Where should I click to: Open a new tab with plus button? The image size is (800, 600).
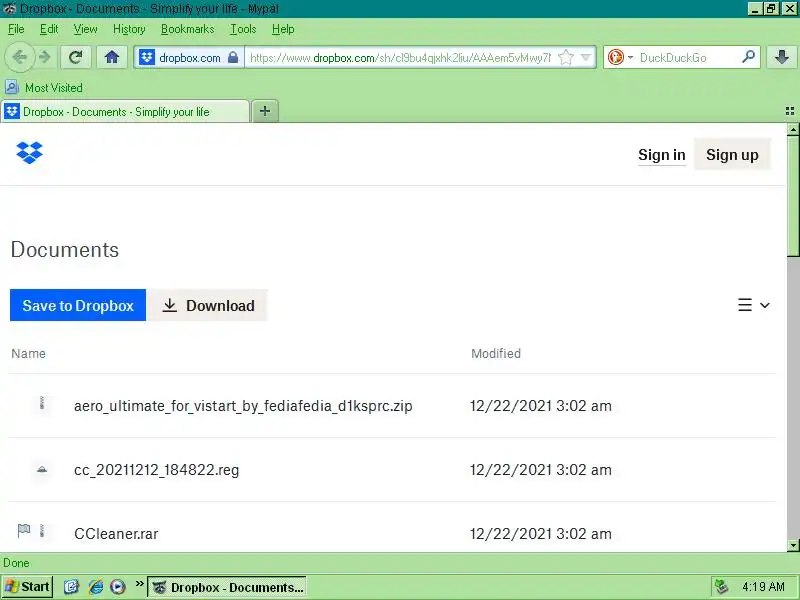[x=265, y=111]
